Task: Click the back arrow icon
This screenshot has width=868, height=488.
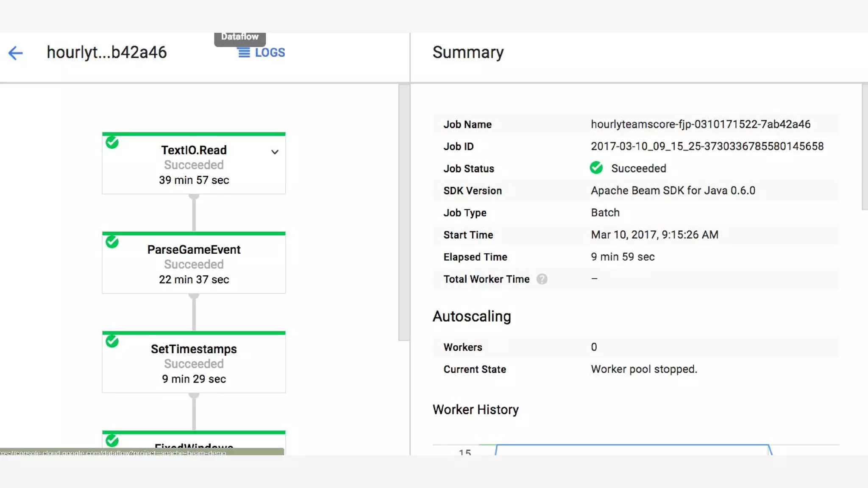Action: (15, 53)
